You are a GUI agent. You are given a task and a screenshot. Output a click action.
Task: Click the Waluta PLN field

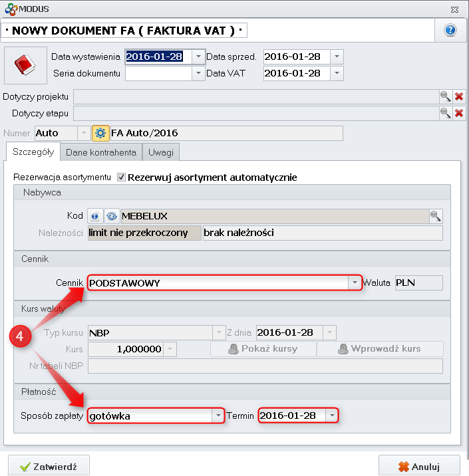click(x=419, y=283)
